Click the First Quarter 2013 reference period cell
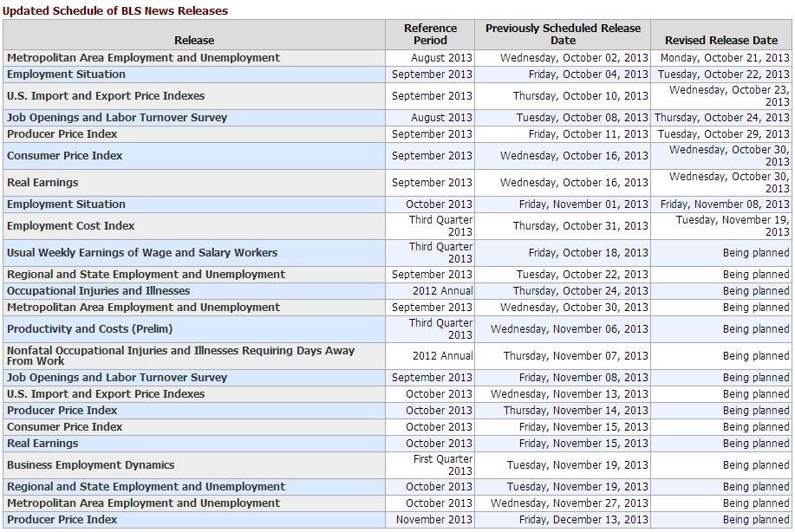This screenshot has height=532, width=795. click(443, 465)
